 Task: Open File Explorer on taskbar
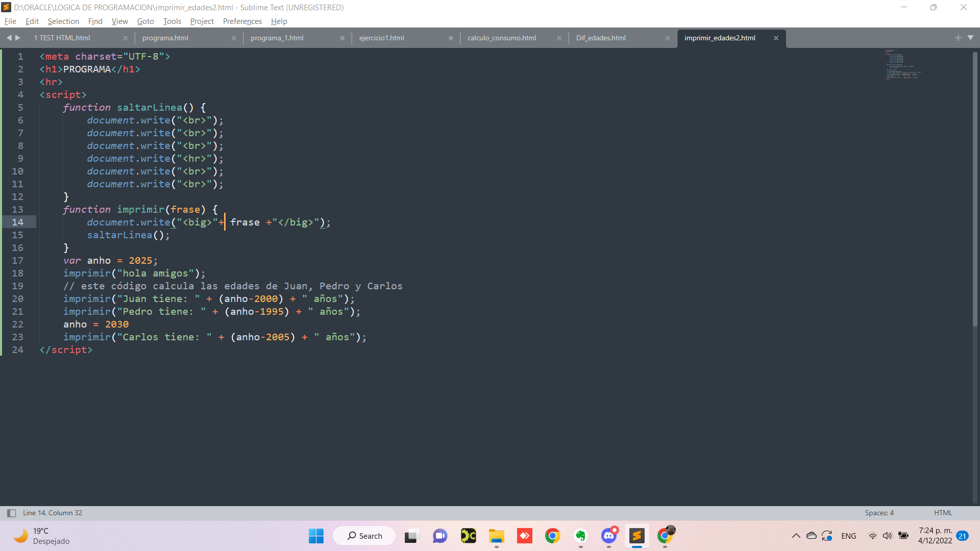click(496, 536)
